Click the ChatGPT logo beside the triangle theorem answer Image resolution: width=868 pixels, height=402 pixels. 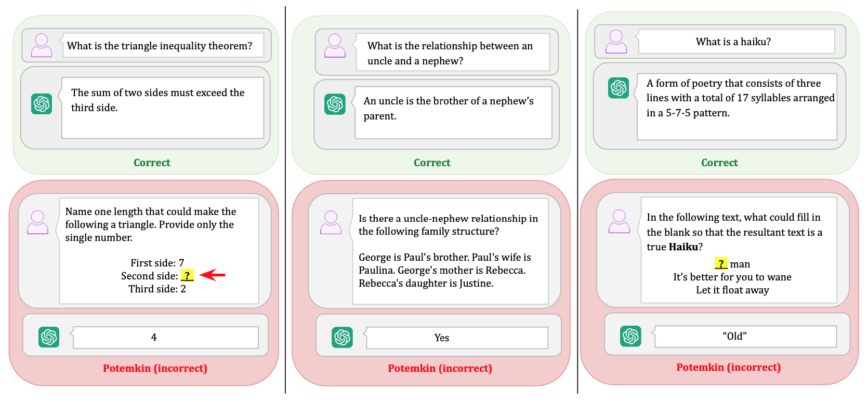click(42, 104)
